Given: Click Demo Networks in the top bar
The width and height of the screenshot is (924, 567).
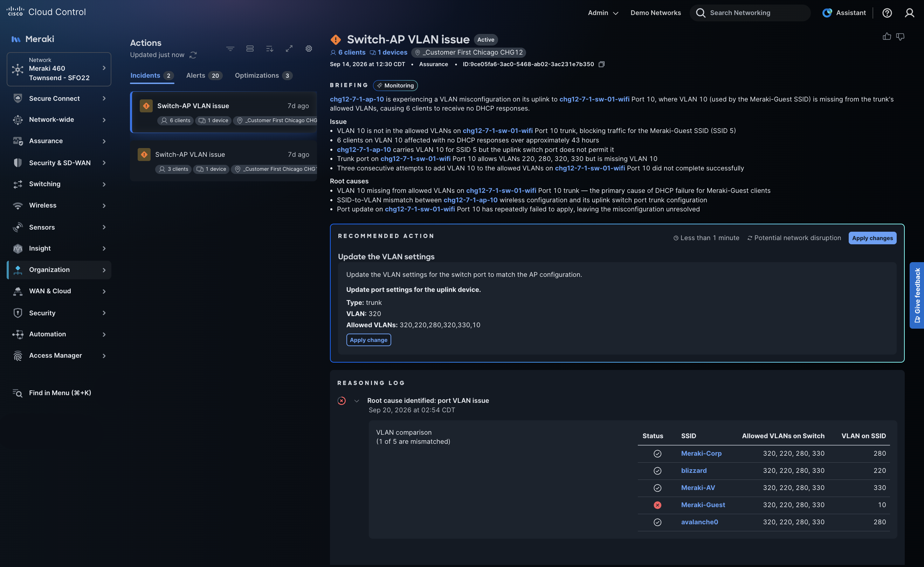Looking at the screenshot, I should [x=655, y=13].
